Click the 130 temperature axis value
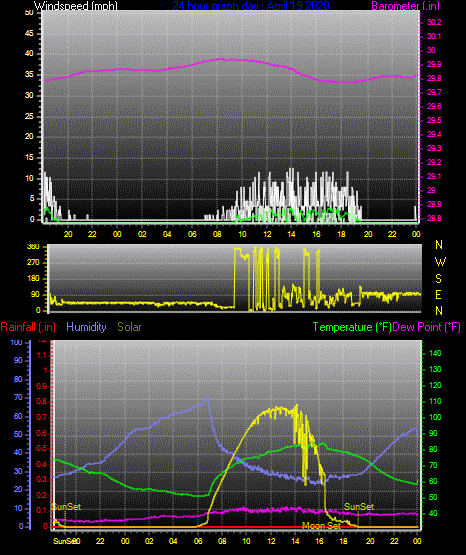The height and width of the screenshot is (555, 466). (435, 370)
